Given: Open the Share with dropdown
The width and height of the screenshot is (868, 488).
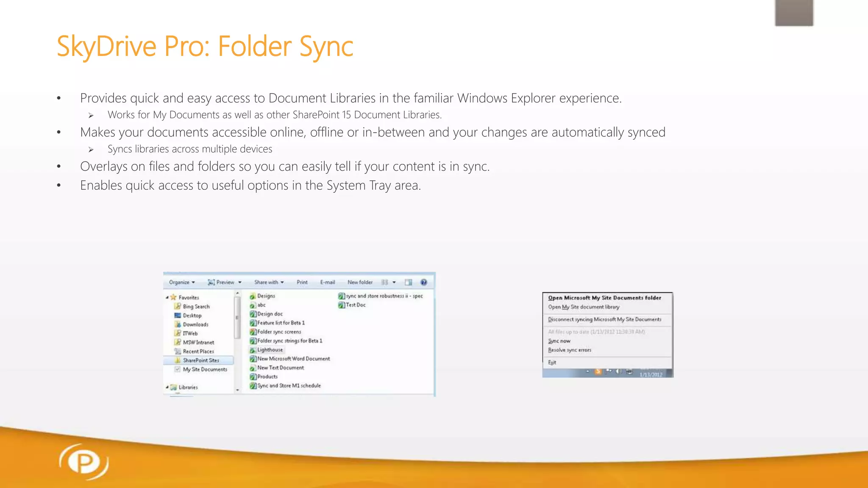Looking at the screenshot, I should [269, 283].
